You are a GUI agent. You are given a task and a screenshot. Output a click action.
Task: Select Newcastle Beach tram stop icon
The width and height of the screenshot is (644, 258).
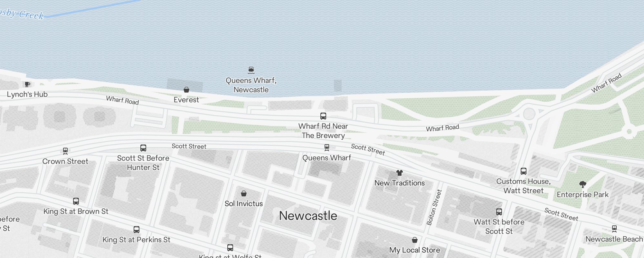click(614, 229)
